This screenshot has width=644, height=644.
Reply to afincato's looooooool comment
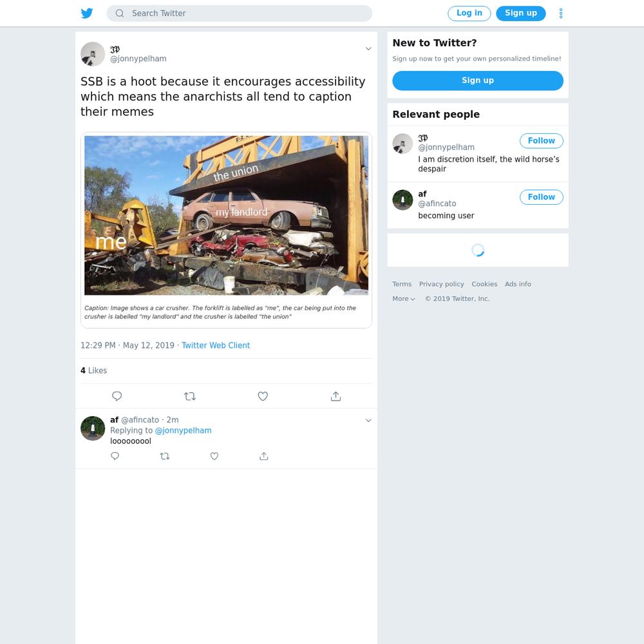(x=115, y=456)
